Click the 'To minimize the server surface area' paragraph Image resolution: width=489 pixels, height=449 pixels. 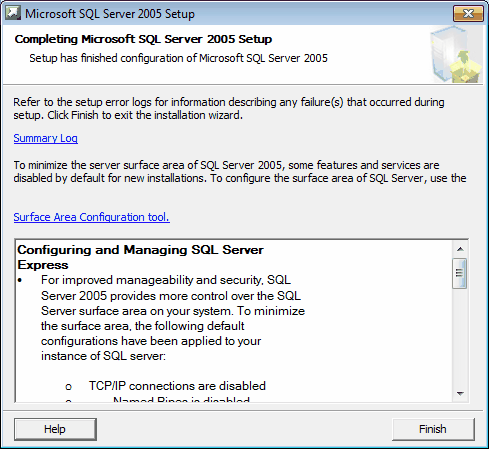[x=240, y=171]
